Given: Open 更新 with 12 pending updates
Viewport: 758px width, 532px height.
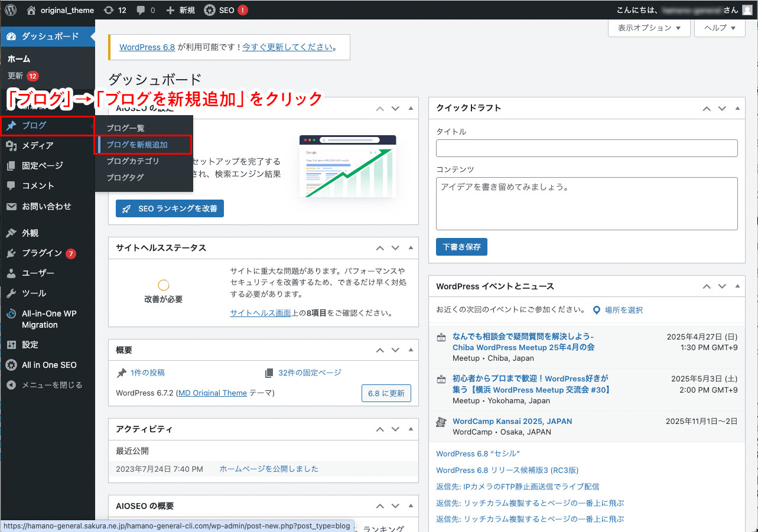Looking at the screenshot, I should pyautogui.click(x=23, y=76).
